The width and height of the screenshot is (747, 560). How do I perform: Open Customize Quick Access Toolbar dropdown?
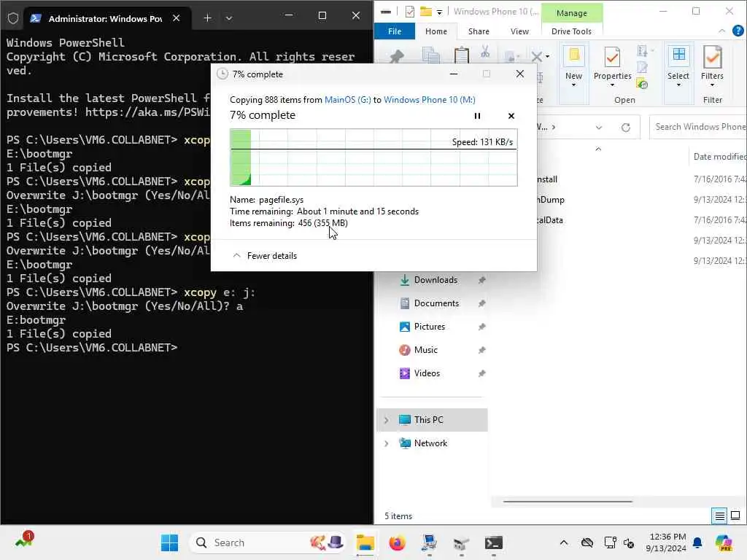439,12
